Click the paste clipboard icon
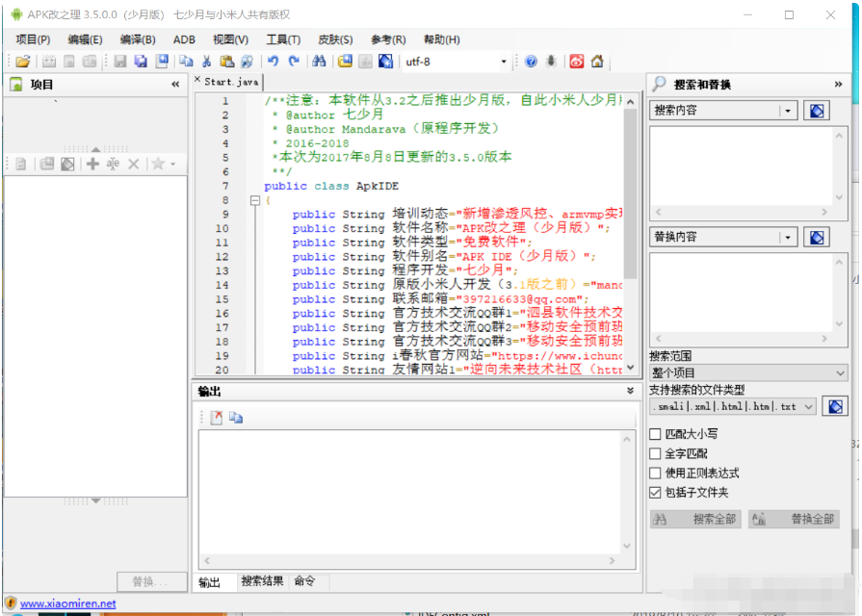Viewport: 862px width, 616px height. pyautogui.click(x=228, y=61)
